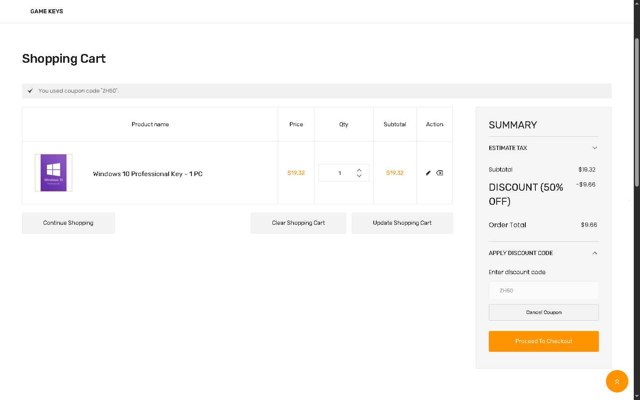
Task: Click the discount code input field
Action: coord(544,291)
